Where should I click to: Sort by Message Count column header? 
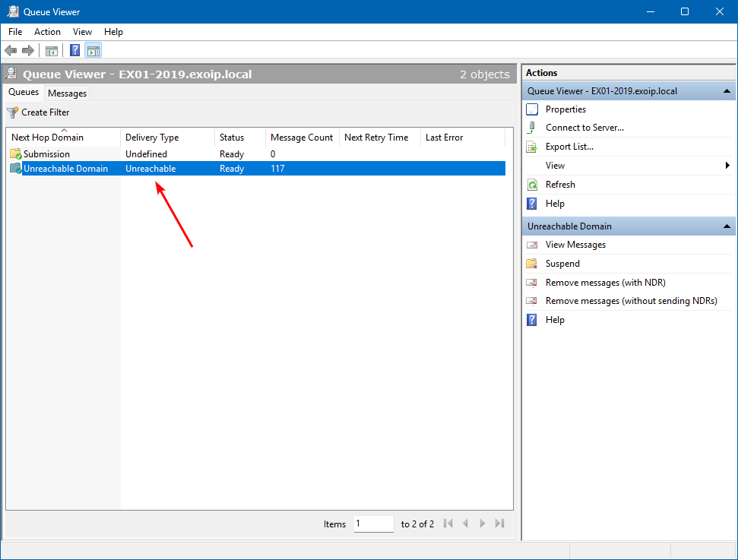[x=302, y=138]
